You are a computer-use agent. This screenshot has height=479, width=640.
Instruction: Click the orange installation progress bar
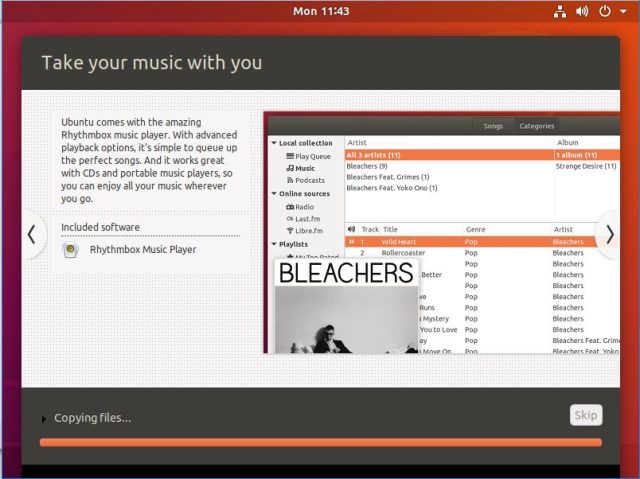(320, 442)
